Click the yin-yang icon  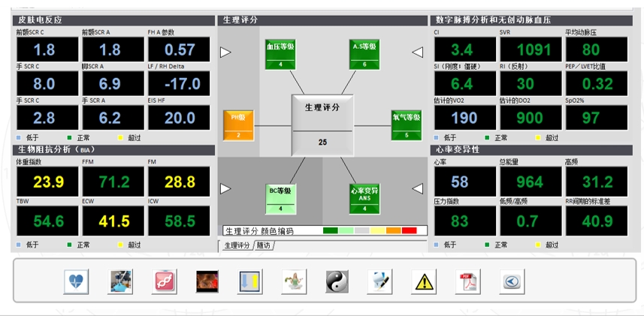tap(337, 281)
